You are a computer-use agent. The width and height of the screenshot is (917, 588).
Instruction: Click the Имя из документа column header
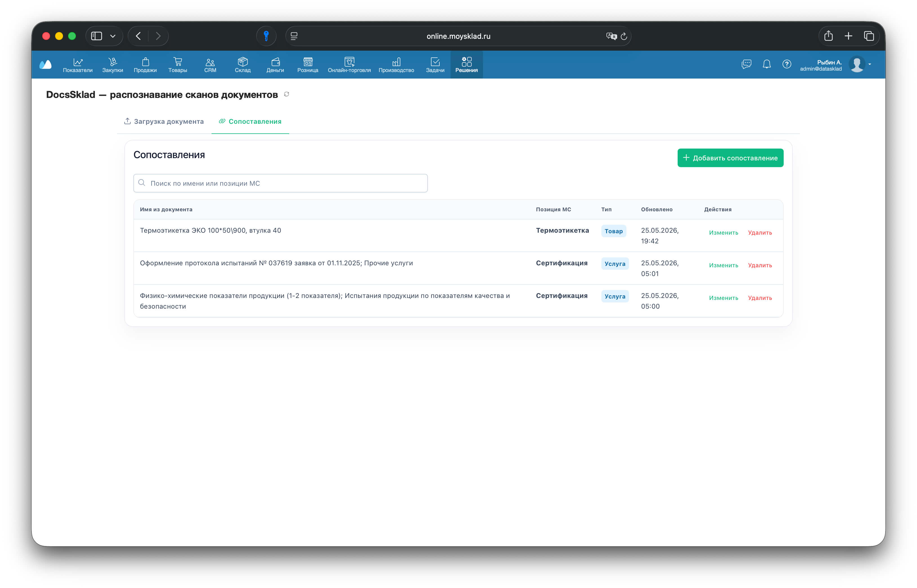tap(166, 209)
